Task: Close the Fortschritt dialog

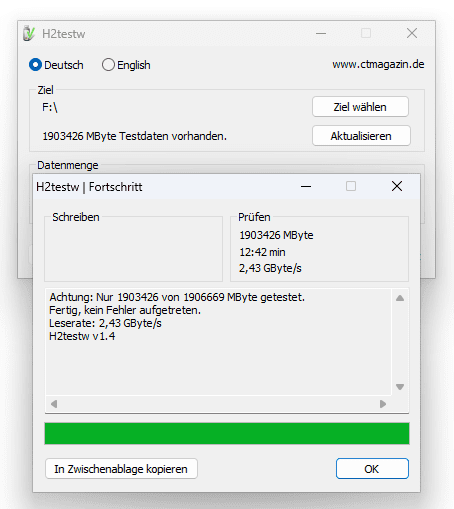Action: point(397,186)
